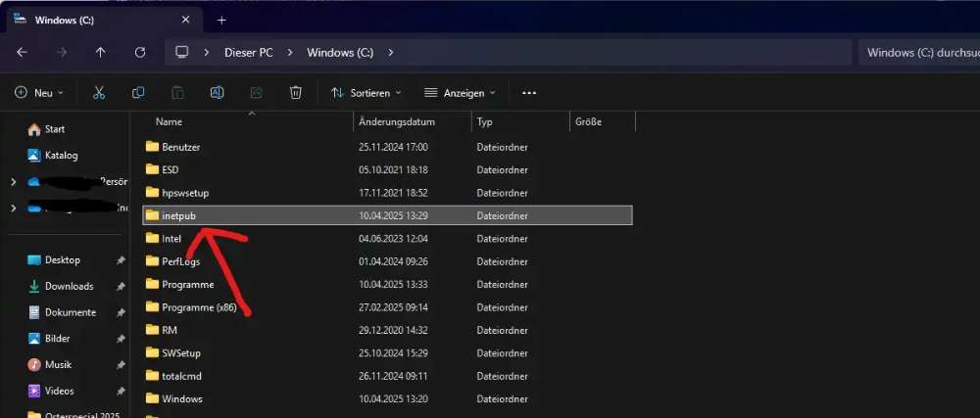Click the Back navigation arrow
The width and height of the screenshot is (980, 418).
click(22, 53)
